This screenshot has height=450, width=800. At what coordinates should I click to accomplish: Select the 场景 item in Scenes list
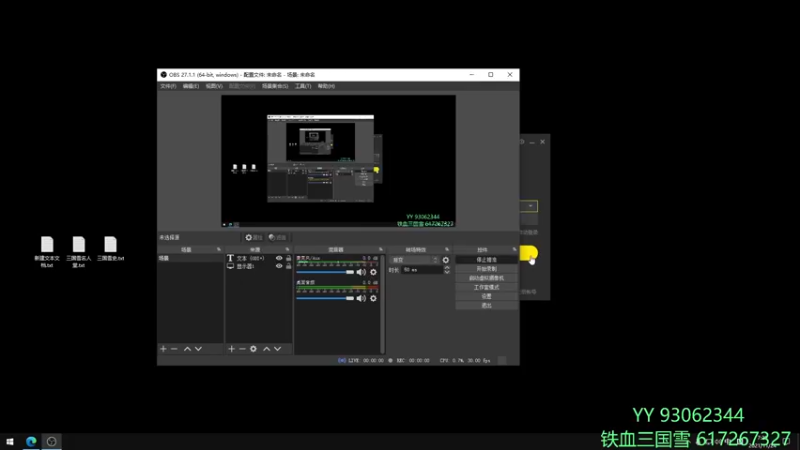click(190, 258)
